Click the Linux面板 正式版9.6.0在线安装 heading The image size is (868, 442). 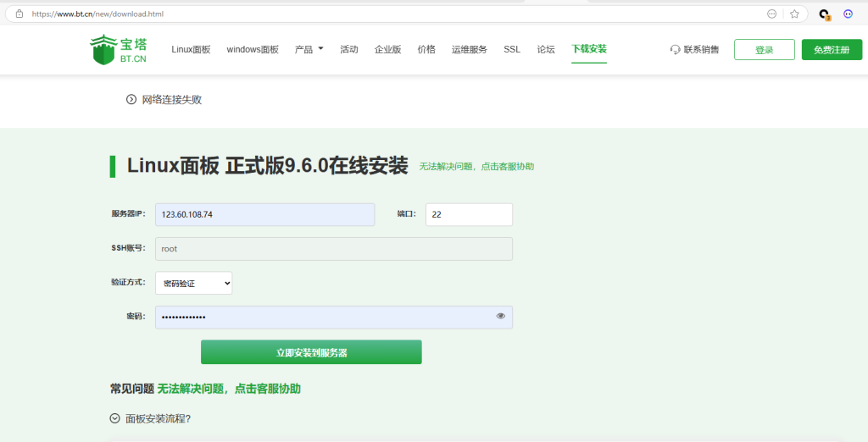pyautogui.click(x=267, y=166)
